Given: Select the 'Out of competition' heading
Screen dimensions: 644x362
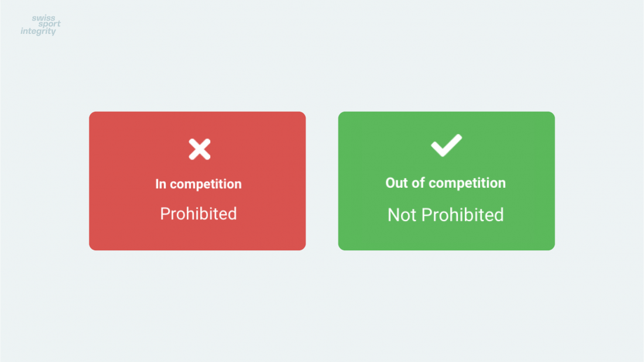Looking at the screenshot, I should [x=446, y=183].
